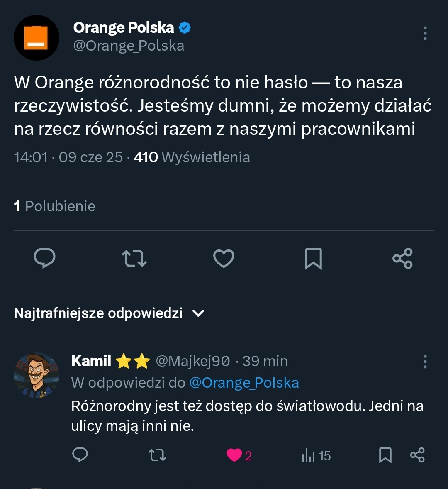The width and height of the screenshot is (448, 489).
Task: Repost Kamil's reply
Action: [x=157, y=455]
